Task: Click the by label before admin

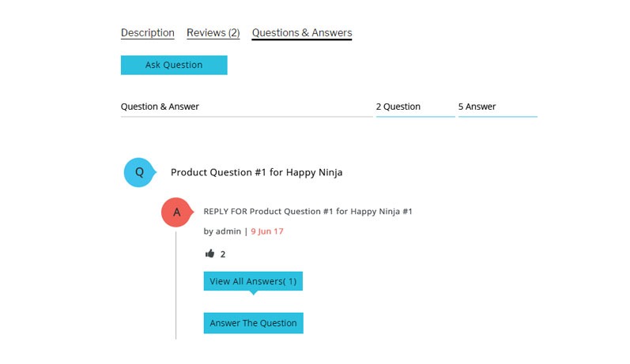Action: click(208, 231)
